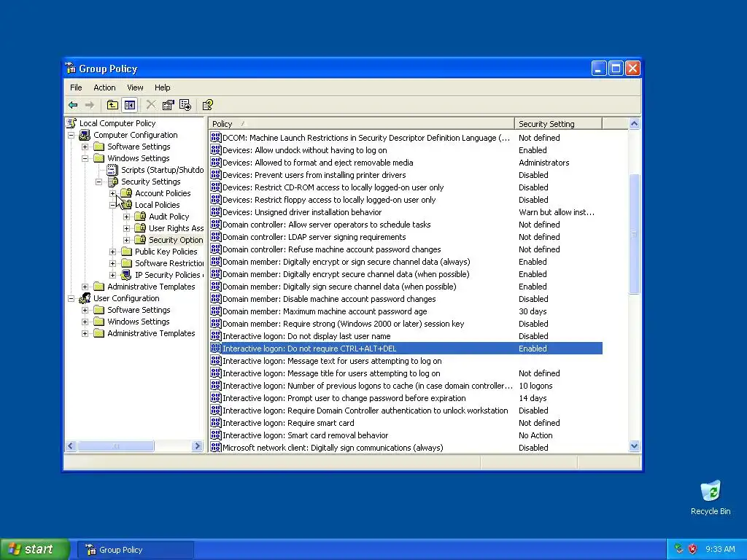Open the Help menu

click(162, 87)
